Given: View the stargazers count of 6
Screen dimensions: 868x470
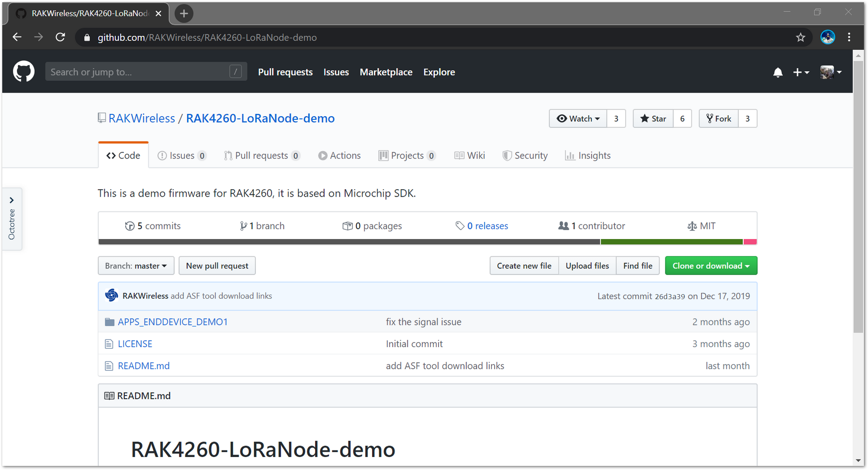Looking at the screenshot, I should (x=682, y=118).
